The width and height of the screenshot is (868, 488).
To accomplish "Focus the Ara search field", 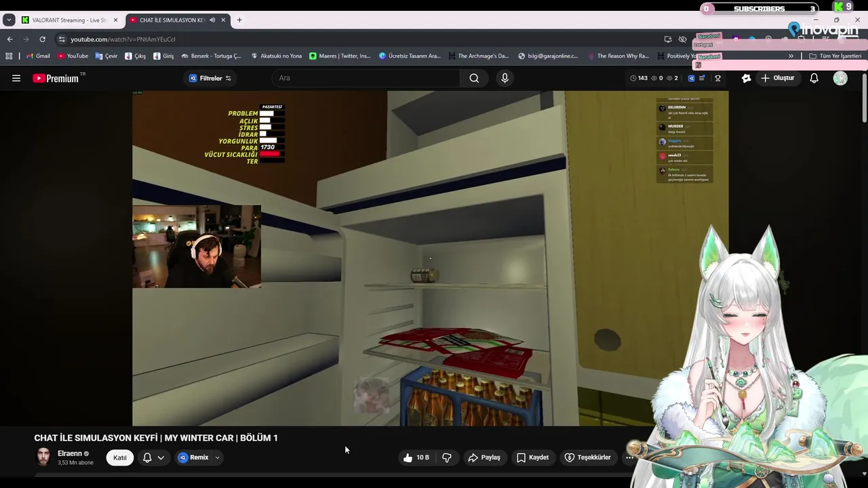I will [366, 78].
